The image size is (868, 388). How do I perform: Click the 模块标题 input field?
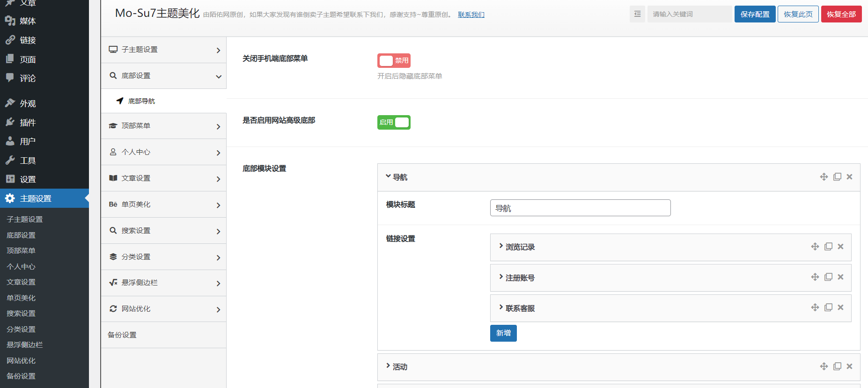tap(580, 208)
